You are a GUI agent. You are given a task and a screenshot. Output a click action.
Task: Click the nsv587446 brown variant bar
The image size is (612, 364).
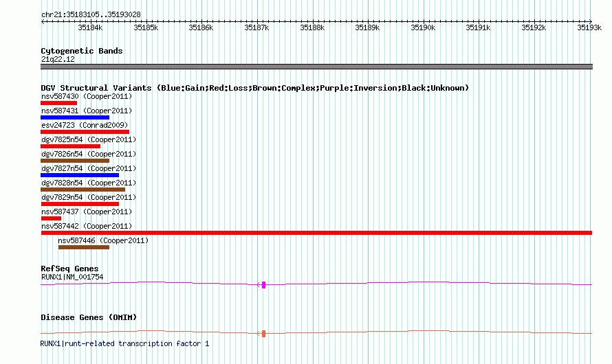84,247
